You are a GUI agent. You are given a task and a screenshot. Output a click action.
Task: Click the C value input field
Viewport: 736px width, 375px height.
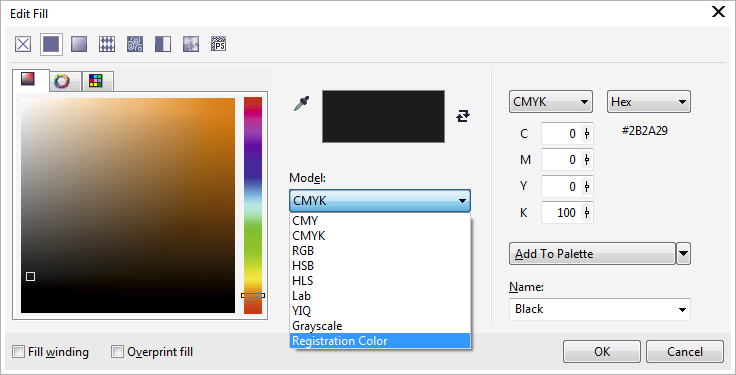561,134
